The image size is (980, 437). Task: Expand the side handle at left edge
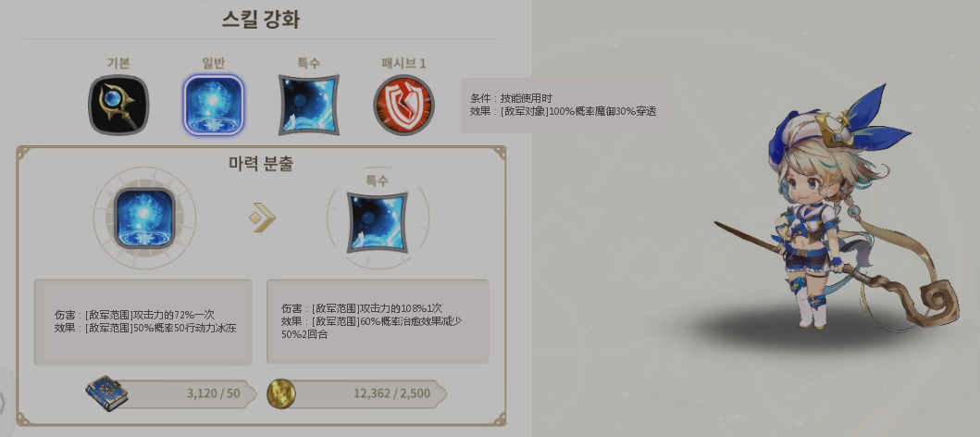coord(5,400)
